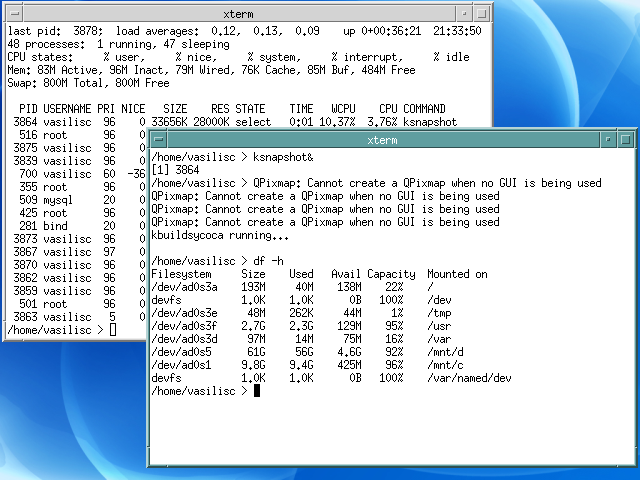The image size is (640, 480).
Task: Minimize the front xterm window
Action: click(x=607, y=140)
